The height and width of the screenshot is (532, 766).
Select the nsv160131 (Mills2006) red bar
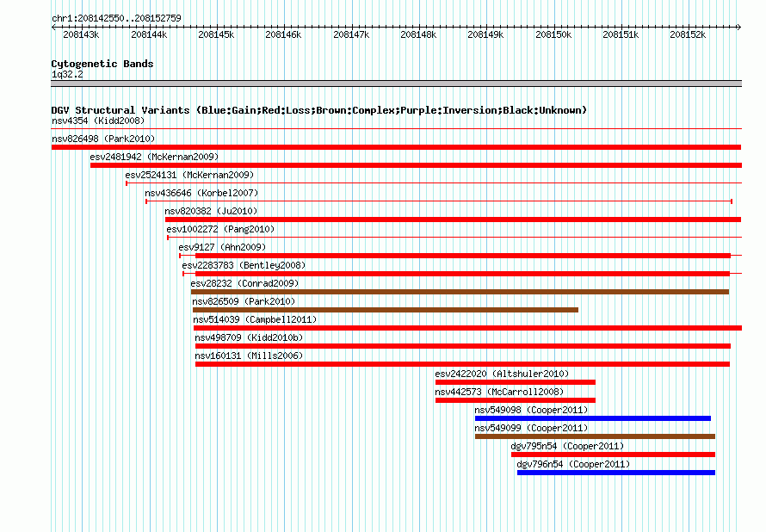tap(463, 364)
